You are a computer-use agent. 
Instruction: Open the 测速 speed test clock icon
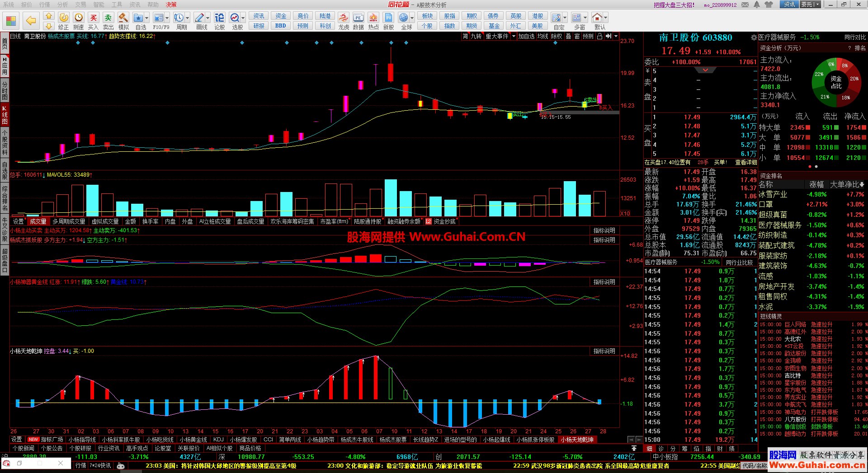click(79, 18)
